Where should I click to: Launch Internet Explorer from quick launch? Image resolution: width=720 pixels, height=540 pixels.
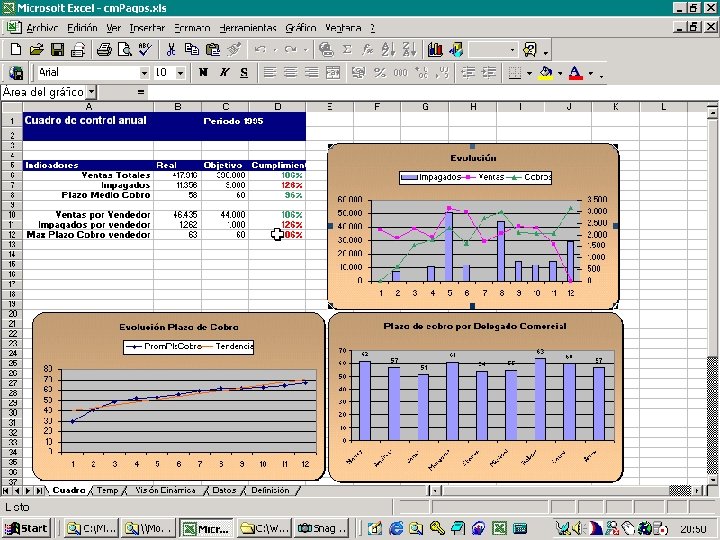(x=395, y=528)
